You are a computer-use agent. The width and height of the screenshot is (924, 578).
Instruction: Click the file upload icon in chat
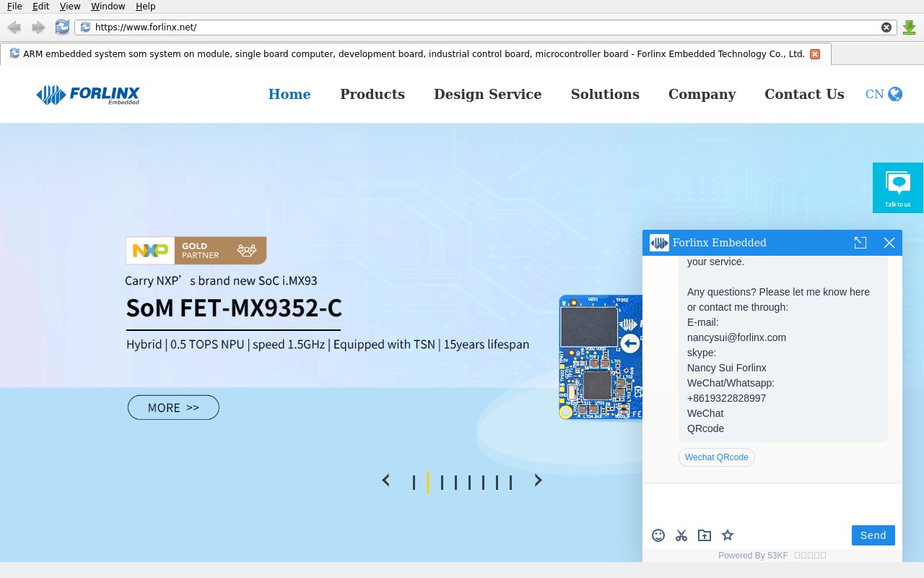tap(705, 535)
